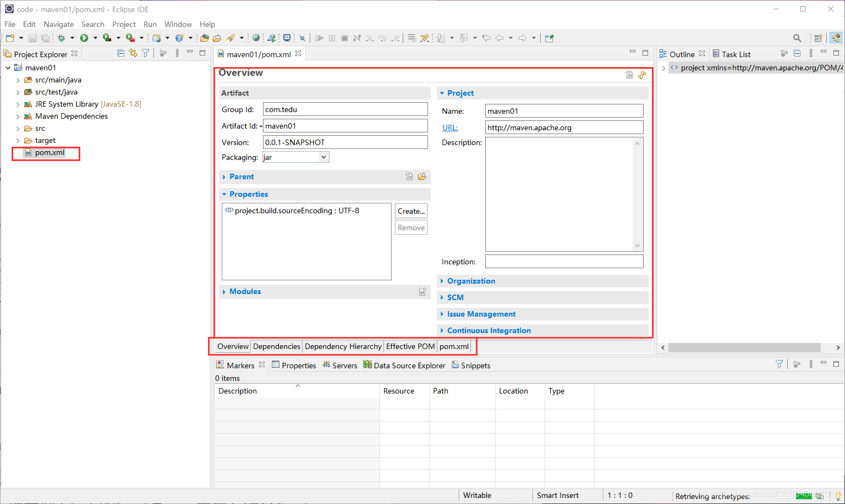The image size is (845, 504).
Task: Start debugging with the bug icon
Action: coord(62,38)
